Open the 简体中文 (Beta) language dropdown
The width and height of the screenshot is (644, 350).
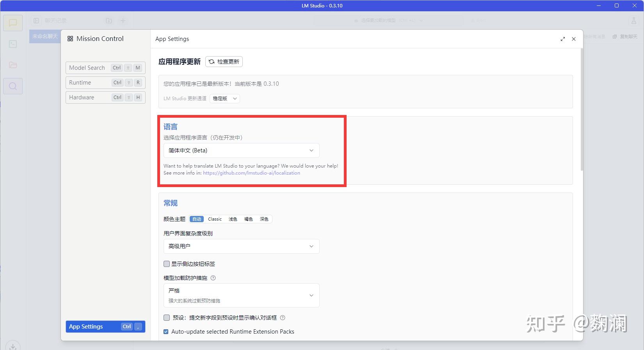[x=241, y=150]
